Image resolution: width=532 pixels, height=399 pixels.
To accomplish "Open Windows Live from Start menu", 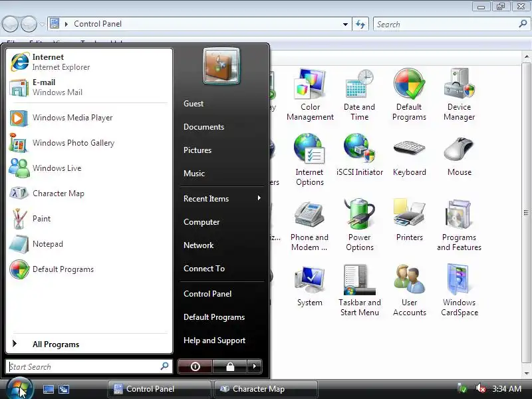I will [89, 168].
